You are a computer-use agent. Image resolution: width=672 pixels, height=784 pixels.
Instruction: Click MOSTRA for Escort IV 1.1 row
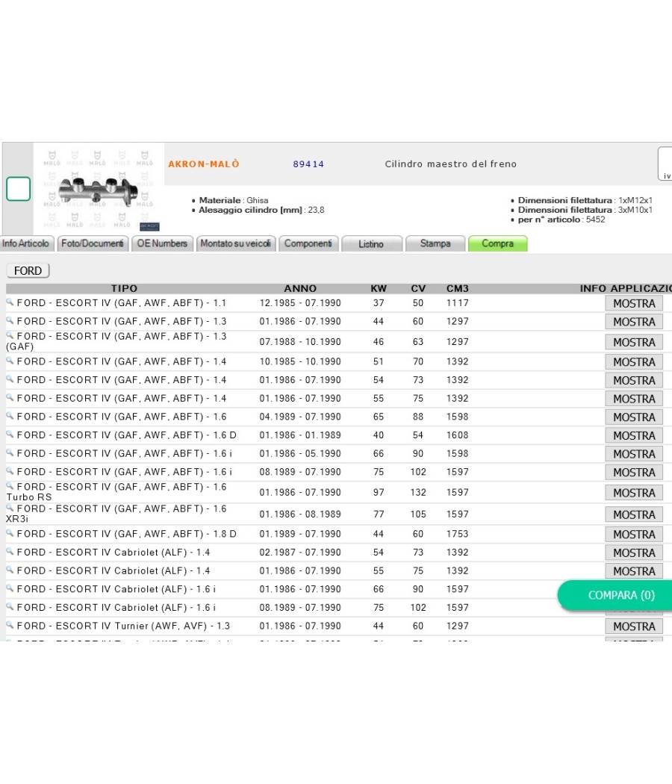[x=634, y=303]
